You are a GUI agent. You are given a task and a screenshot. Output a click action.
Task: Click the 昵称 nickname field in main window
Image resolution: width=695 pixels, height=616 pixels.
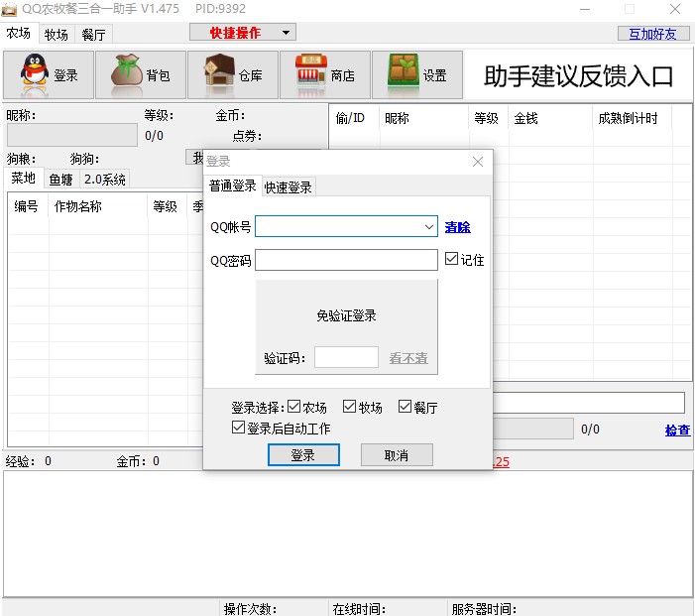click(x=71, y=135)
